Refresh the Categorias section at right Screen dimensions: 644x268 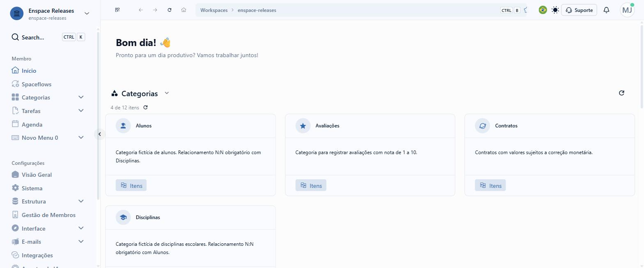point(621,93)
